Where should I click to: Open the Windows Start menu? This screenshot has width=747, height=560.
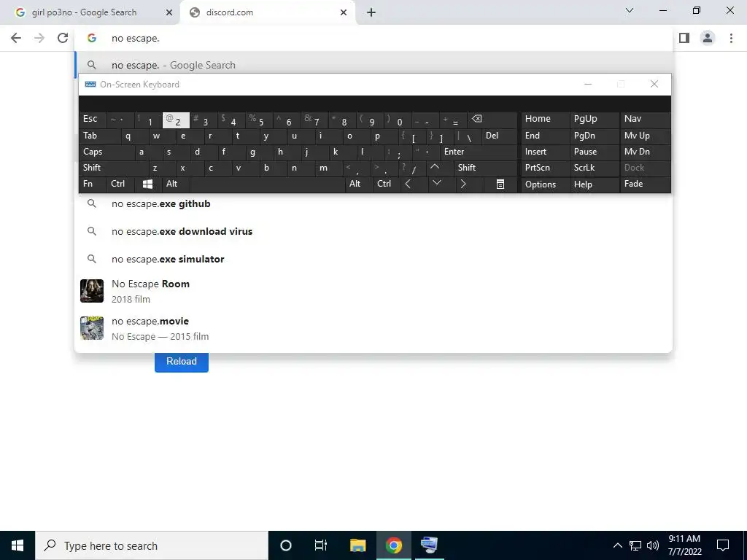18,545
